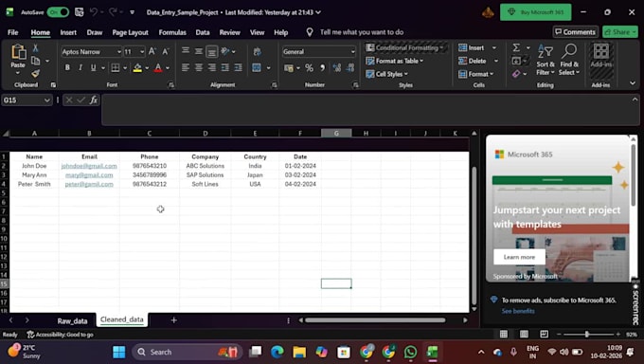Image resolution: width=644 pixels, height=364 pixels.
Task: Switch to the Insert tab
Action: [68, 32]
